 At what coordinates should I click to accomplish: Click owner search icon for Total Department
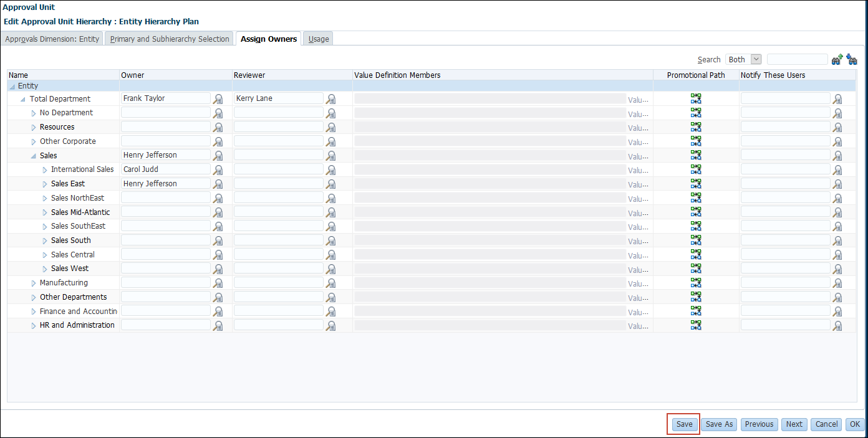(218, 99)
